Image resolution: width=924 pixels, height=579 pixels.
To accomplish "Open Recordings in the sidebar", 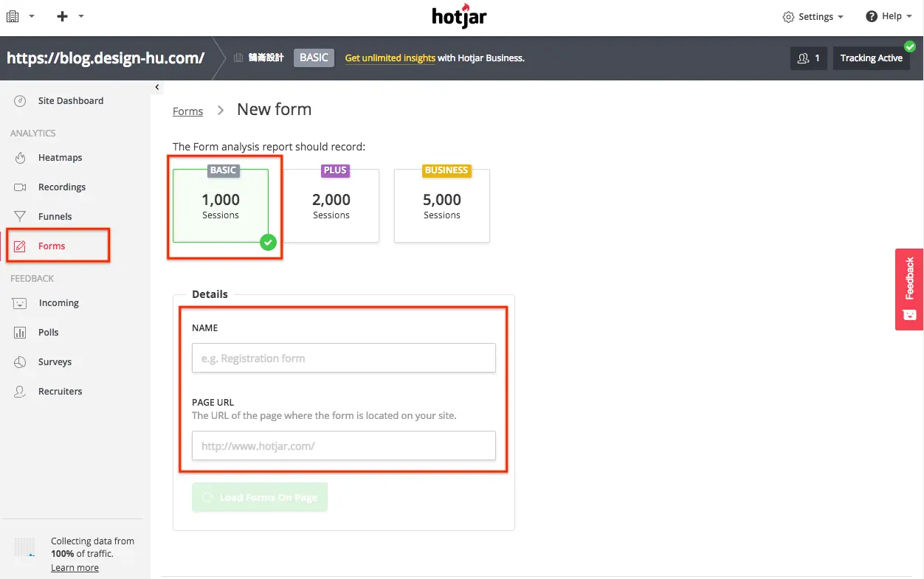I will pyautogui.click(x=62, y=187).
